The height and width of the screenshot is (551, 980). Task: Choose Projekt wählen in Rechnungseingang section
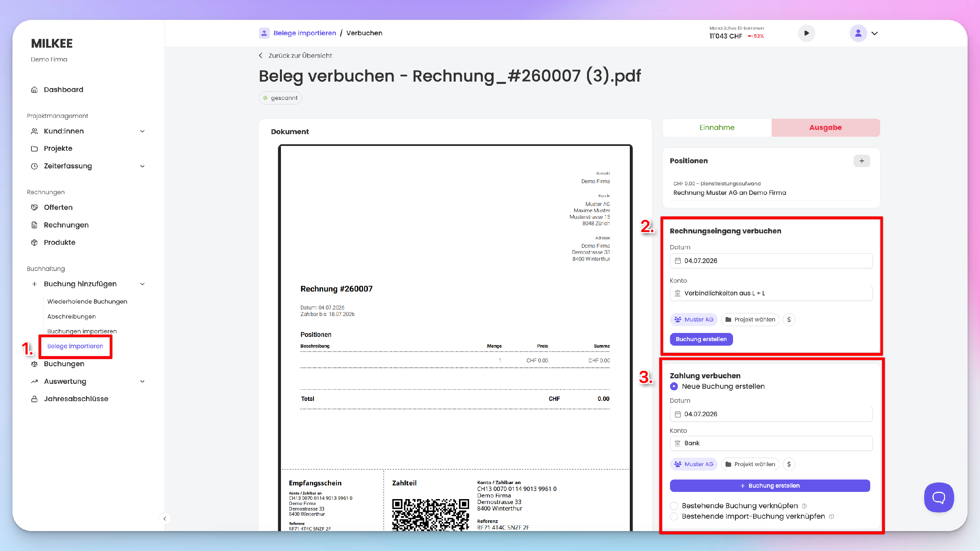click(750, 320)
